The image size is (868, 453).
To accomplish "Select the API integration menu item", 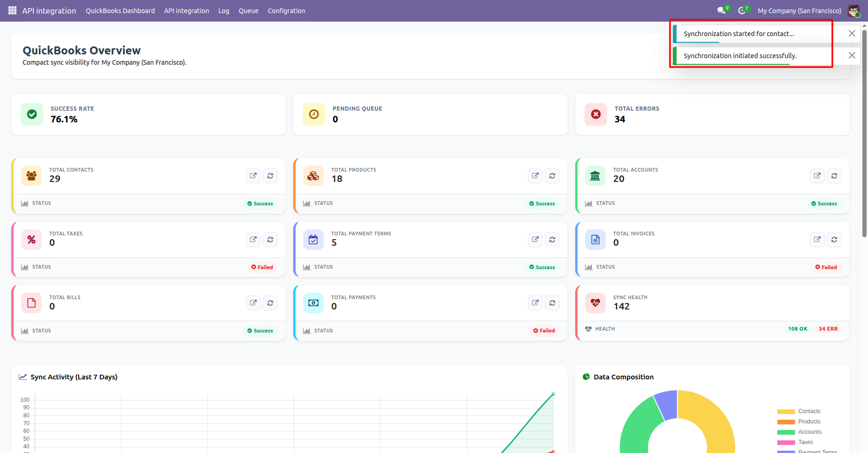I will 187,11.
